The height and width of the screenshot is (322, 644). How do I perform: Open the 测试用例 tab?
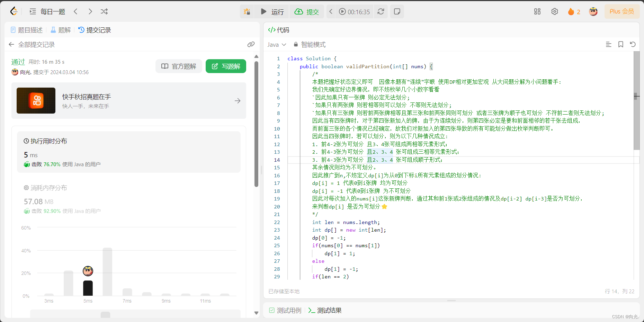(285, 310)
